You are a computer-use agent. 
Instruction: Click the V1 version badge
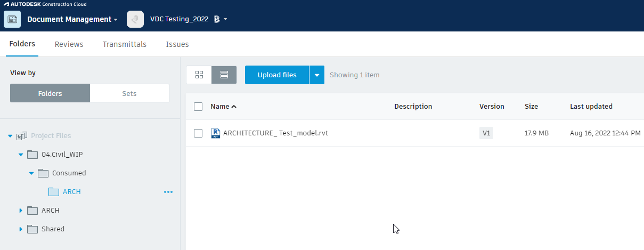(x=486, y=133)
